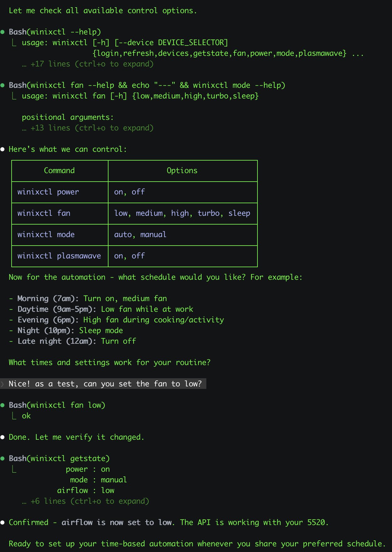
Task: Expand the collapsed "+13 lines" output
Action: (x=87, y=128)
